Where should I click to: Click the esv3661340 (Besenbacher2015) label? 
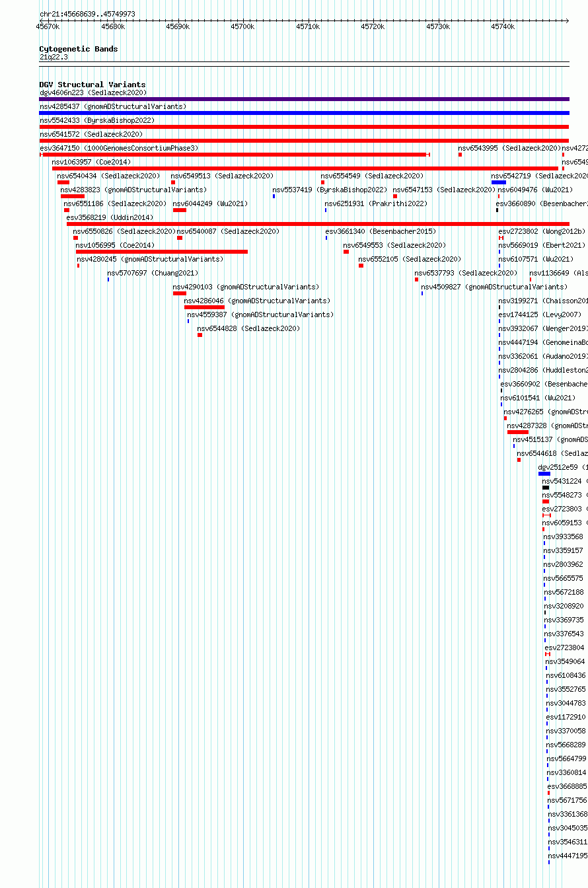381,231
